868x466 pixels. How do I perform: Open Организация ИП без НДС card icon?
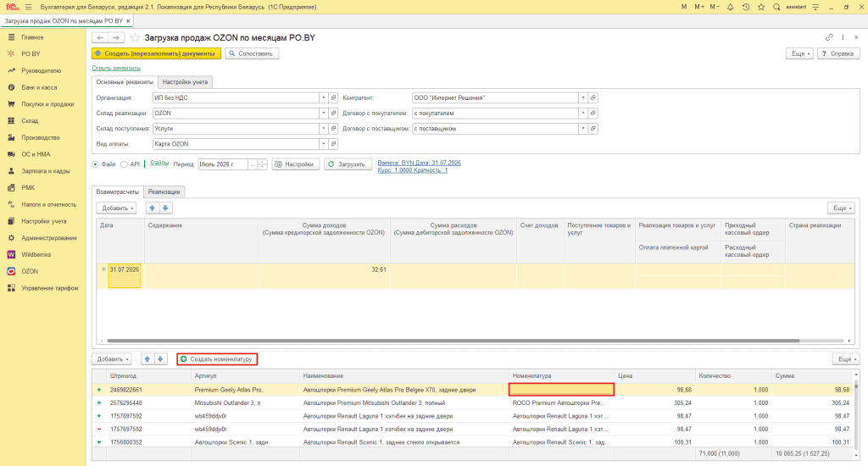(333, 98)
